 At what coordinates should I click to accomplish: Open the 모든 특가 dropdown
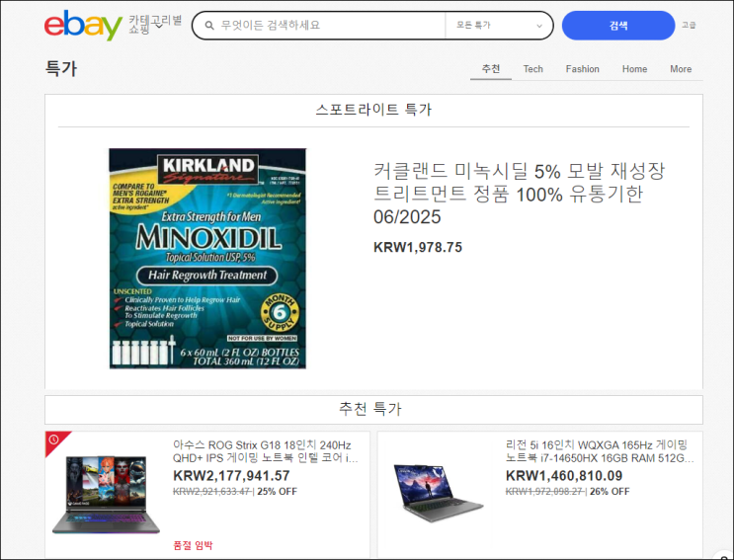[499, 26]
